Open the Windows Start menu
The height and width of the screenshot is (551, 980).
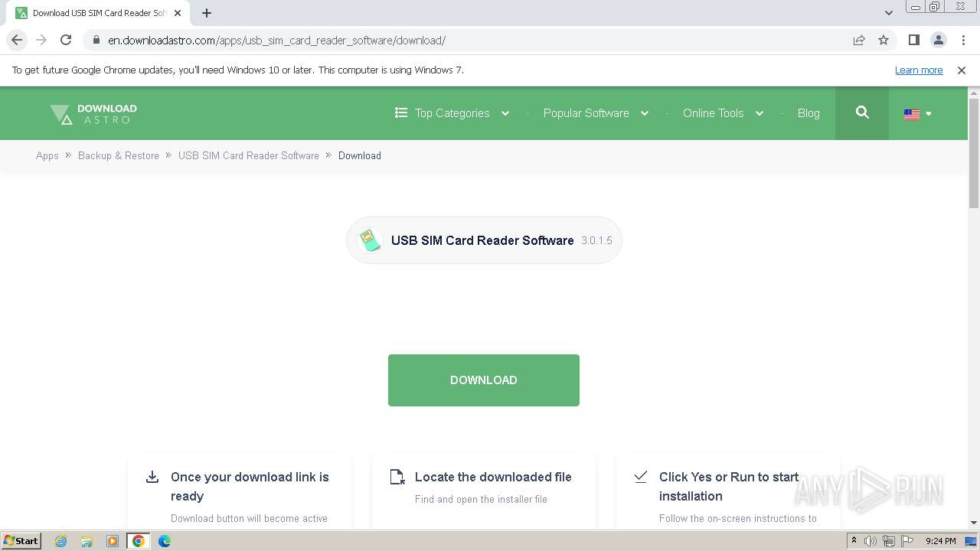pyautogui.click(x=21, y=540)
